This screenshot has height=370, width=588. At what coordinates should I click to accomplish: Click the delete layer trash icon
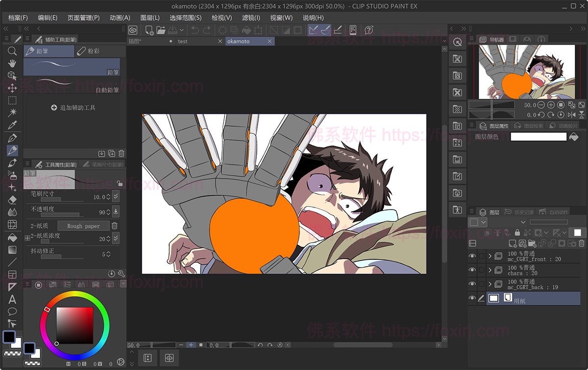pyautogui.click(x=581, y=243)
